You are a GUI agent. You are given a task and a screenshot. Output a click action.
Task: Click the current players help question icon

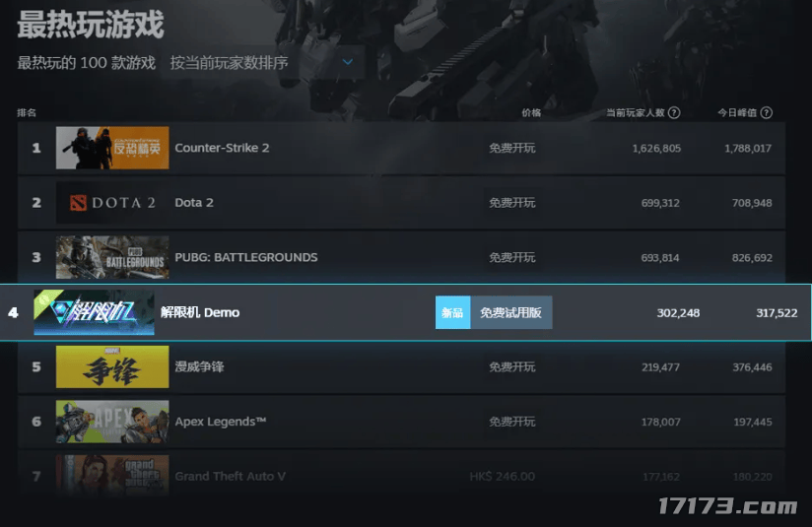674,112
